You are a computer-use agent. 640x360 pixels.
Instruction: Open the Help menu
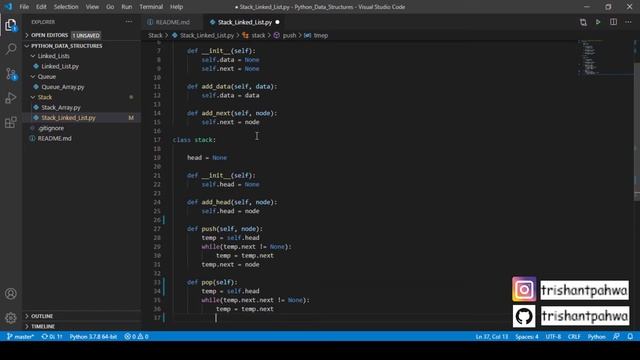(176, 7)
